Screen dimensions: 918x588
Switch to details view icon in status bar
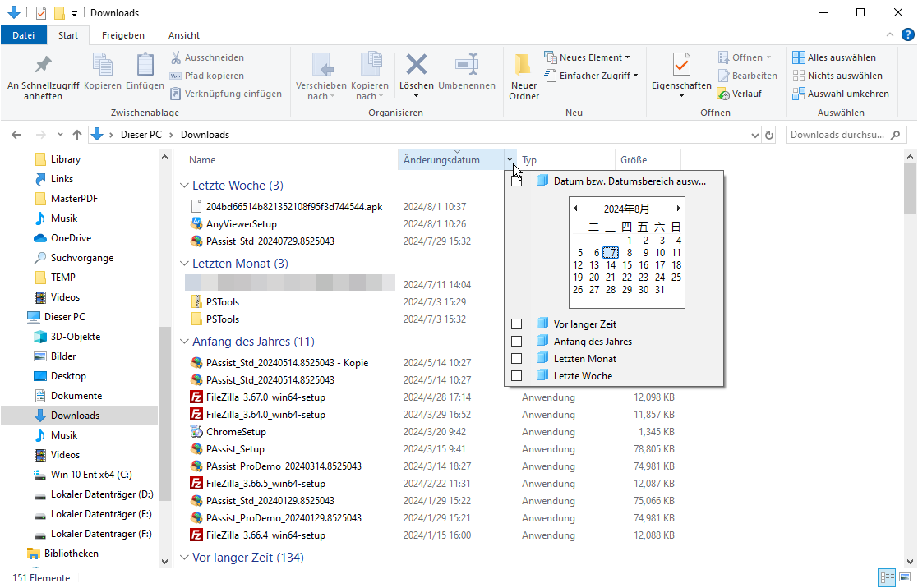click(887, 578)
